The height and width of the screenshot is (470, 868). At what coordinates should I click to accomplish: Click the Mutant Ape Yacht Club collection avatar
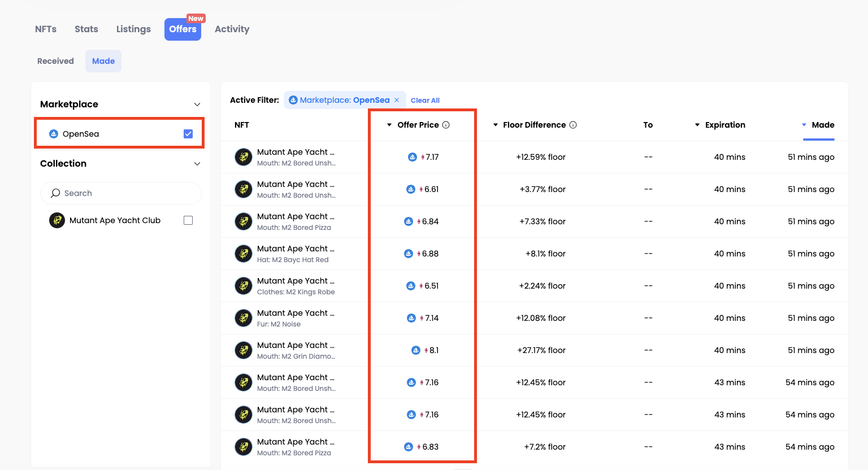tap(57, 220)
